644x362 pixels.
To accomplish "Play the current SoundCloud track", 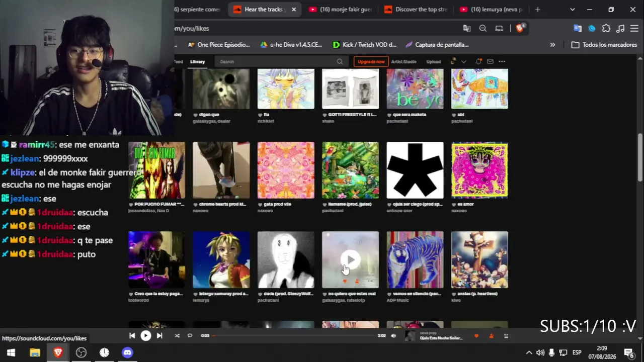I will coord(145,336).
